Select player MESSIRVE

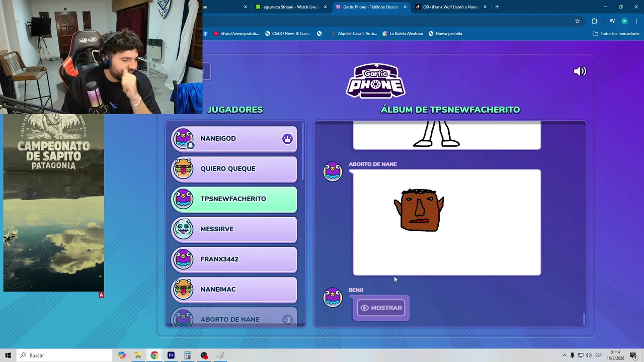[x=234, y=229]
